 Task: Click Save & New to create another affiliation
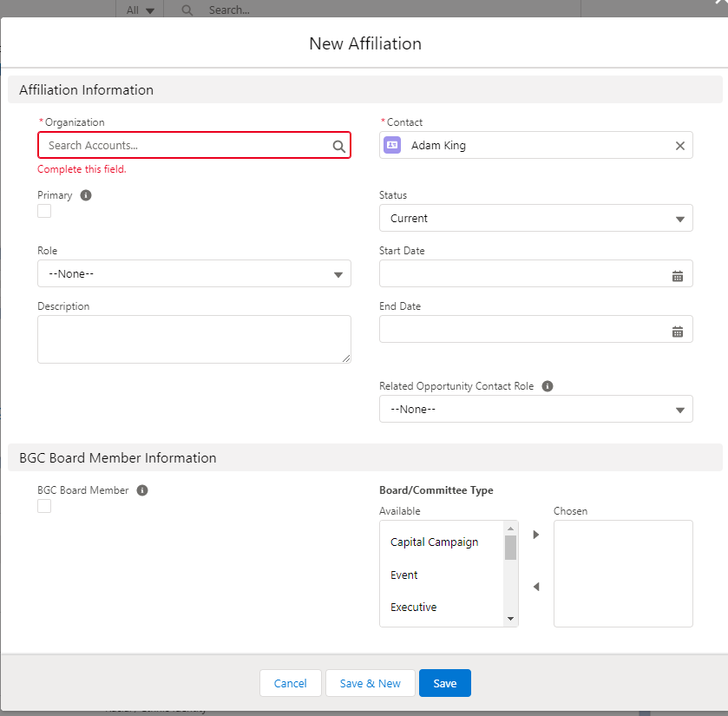coord(370,683)
